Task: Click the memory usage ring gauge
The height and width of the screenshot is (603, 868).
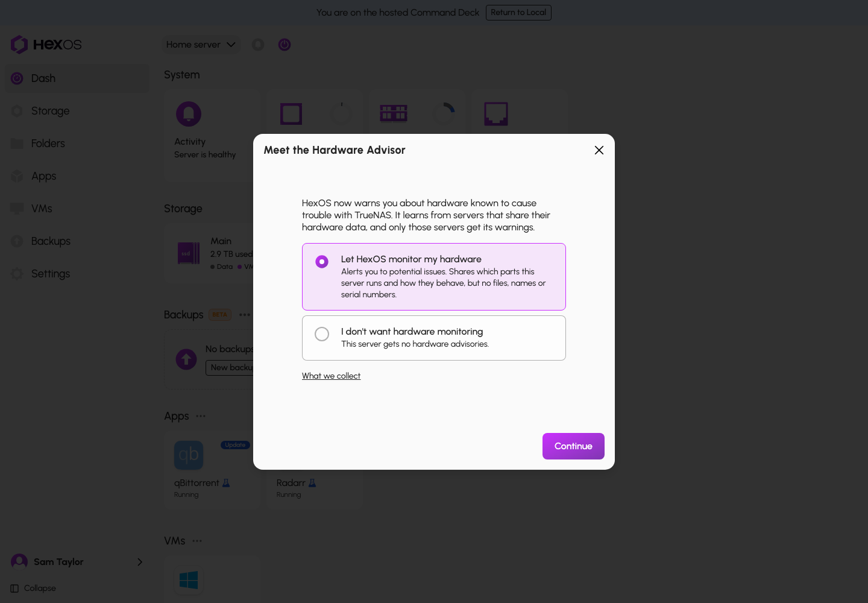Action: (444, 113)
